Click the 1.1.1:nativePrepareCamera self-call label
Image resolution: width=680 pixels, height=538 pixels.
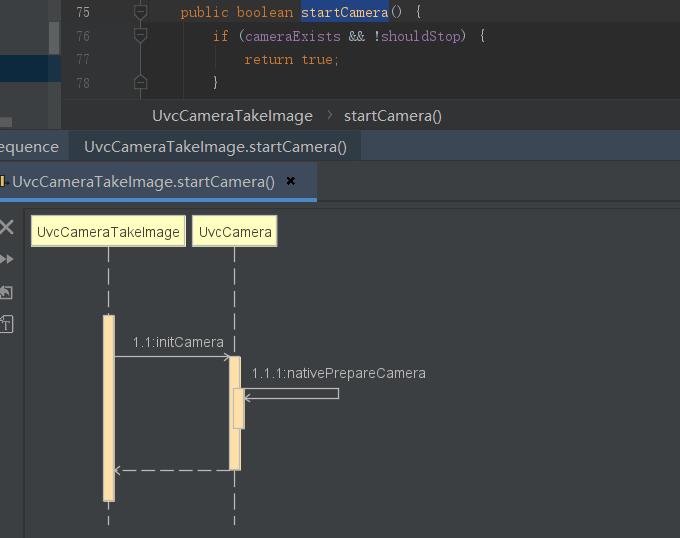pyautogui.click(x=339, y=373)
